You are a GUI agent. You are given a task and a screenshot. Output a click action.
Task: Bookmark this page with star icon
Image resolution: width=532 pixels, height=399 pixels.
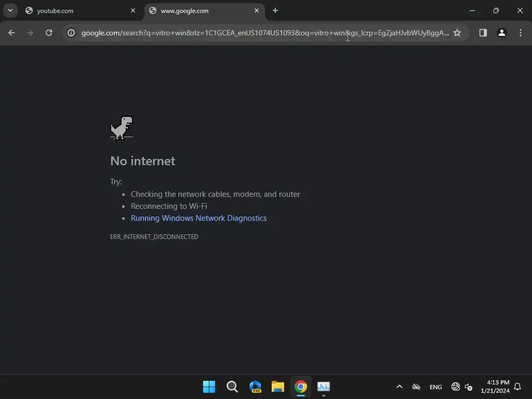click(457, 33)
